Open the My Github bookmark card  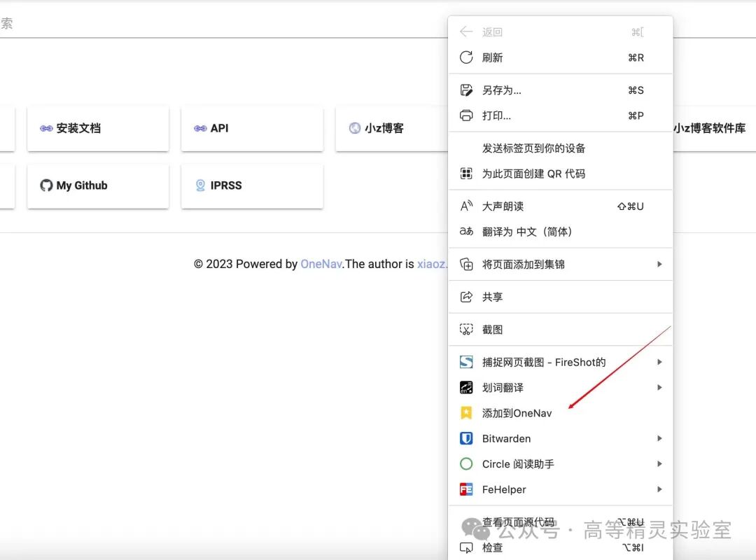click(x=98, y=185)
